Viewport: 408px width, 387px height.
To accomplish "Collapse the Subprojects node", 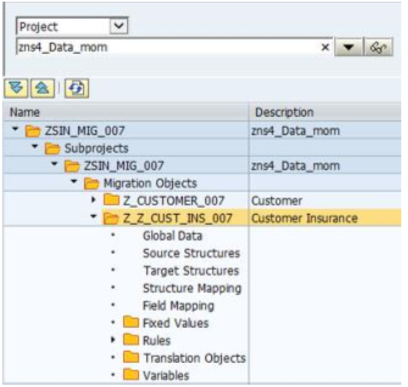I will [x=35, y=146].
